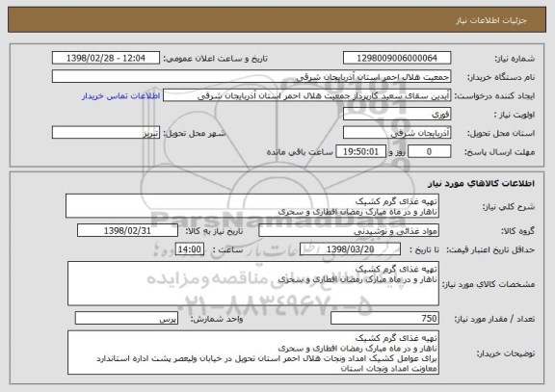
Task: Click the اولویت نیاز label
Action: point(515,115)
